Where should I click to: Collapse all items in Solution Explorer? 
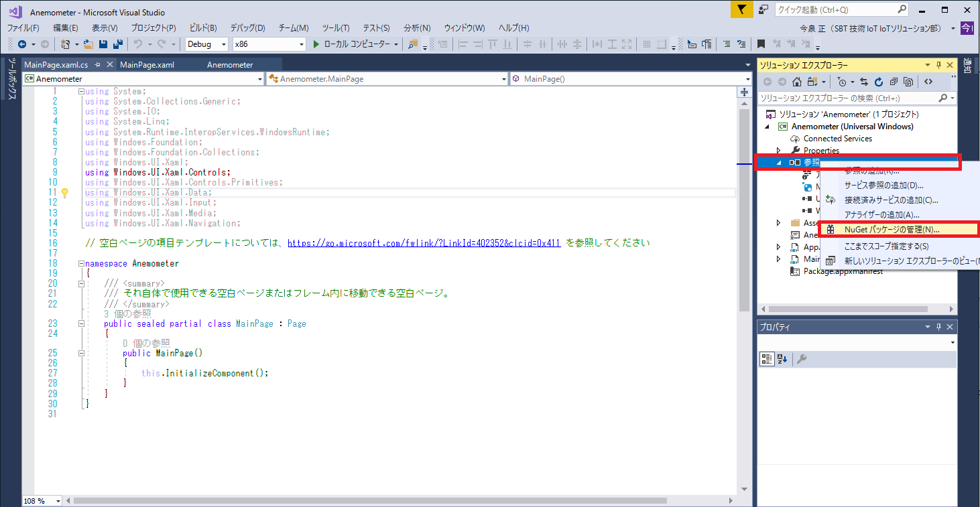pos(894,82)
